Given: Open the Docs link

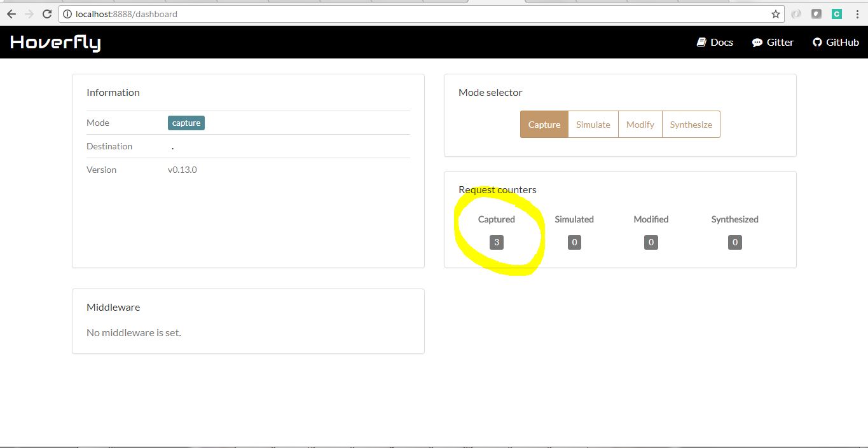Looking at the screenshot, I should click(715, 43).
